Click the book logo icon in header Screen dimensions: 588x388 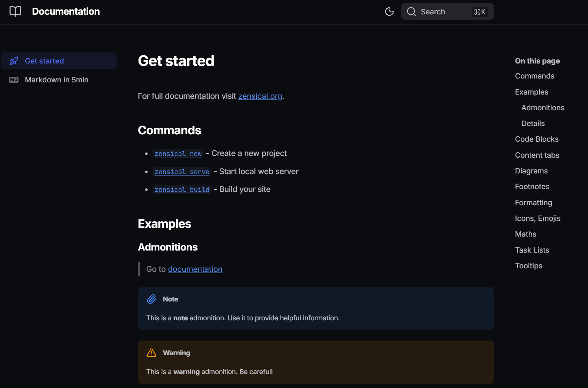(x=15, y=12)
